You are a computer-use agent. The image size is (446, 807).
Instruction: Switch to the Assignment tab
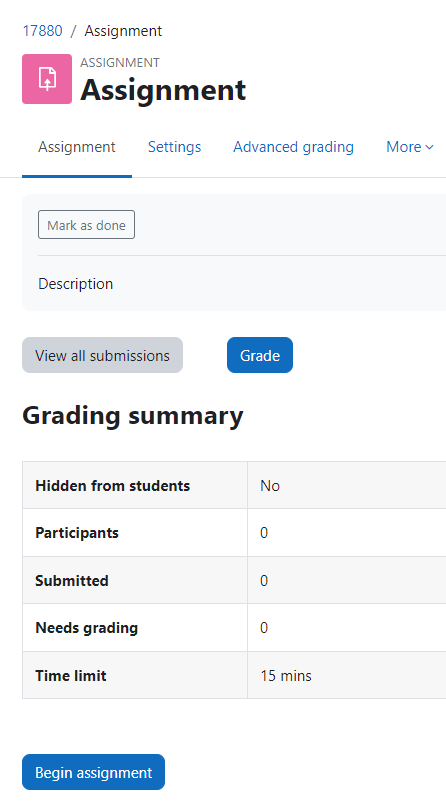coord(77,147)
